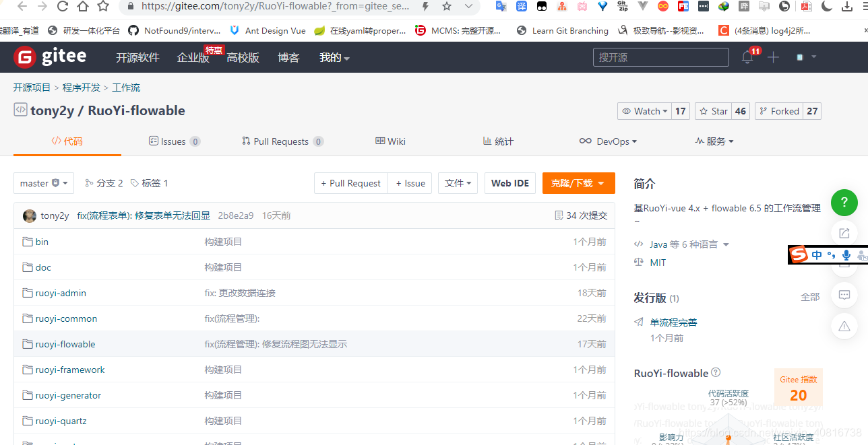The image size is (868, 445).
Task: Open the ruoyi-admin folder
Action: [x=61, y=293]
